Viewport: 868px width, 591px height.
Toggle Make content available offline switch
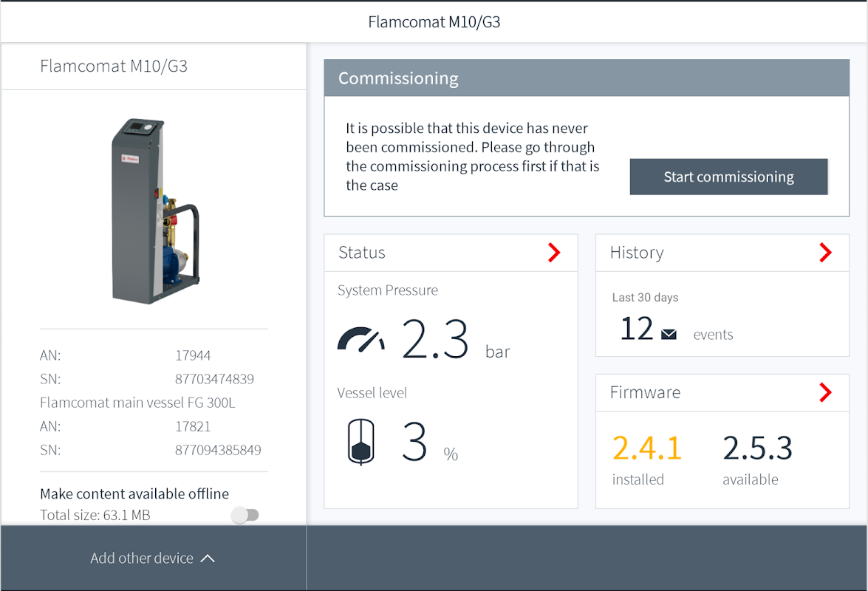(x=245, y=515)
